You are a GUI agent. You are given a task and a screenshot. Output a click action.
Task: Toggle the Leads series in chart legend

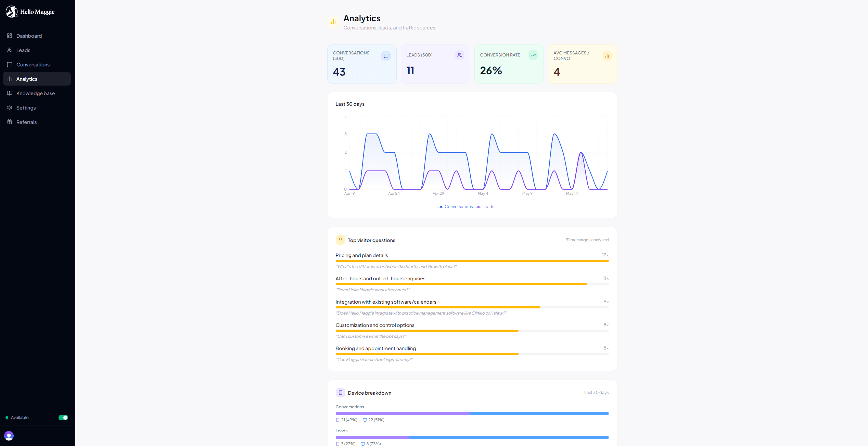tap(485, 207)
